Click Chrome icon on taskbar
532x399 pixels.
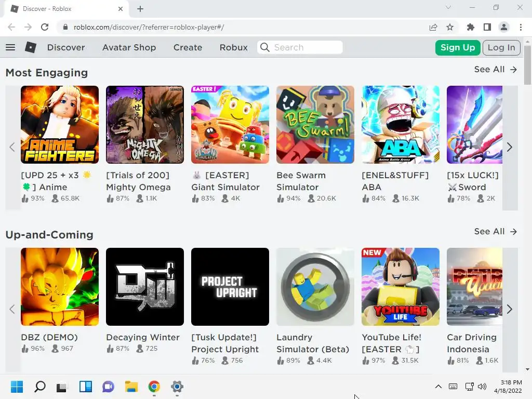pyautogui.click(x=154, y=387)
